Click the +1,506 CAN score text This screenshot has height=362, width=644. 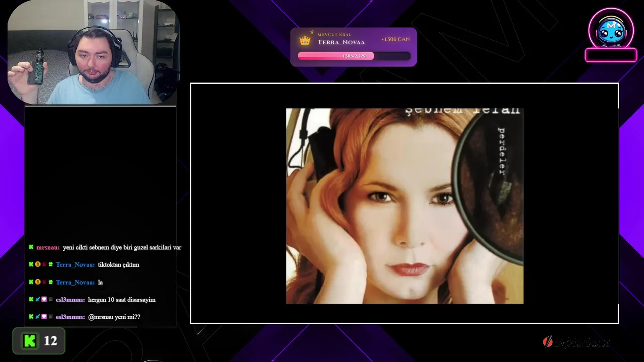(395, 39)
